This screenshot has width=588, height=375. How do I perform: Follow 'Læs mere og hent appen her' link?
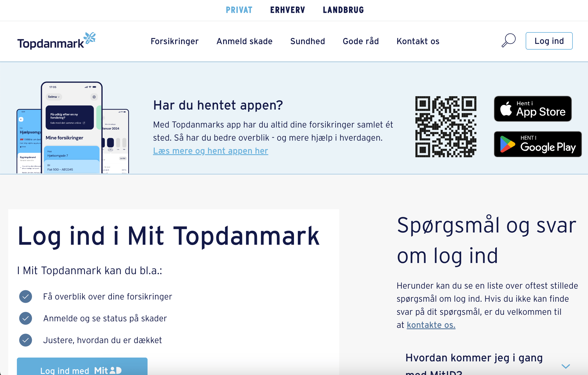tap(210, 151)
